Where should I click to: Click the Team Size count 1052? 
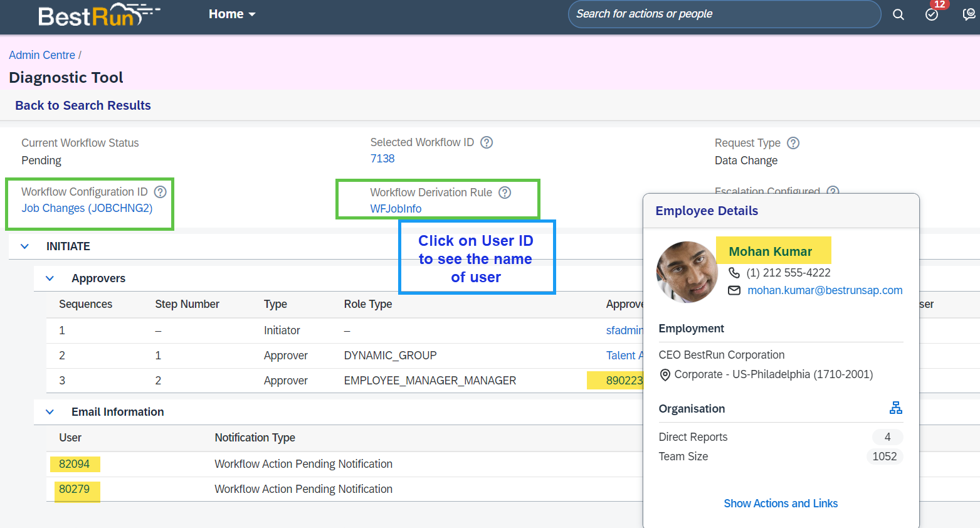pyautogui.click(x=885, y=457)
